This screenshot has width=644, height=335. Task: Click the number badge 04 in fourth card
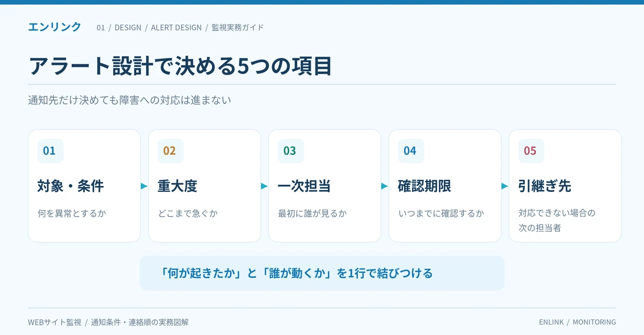(411, 151)
